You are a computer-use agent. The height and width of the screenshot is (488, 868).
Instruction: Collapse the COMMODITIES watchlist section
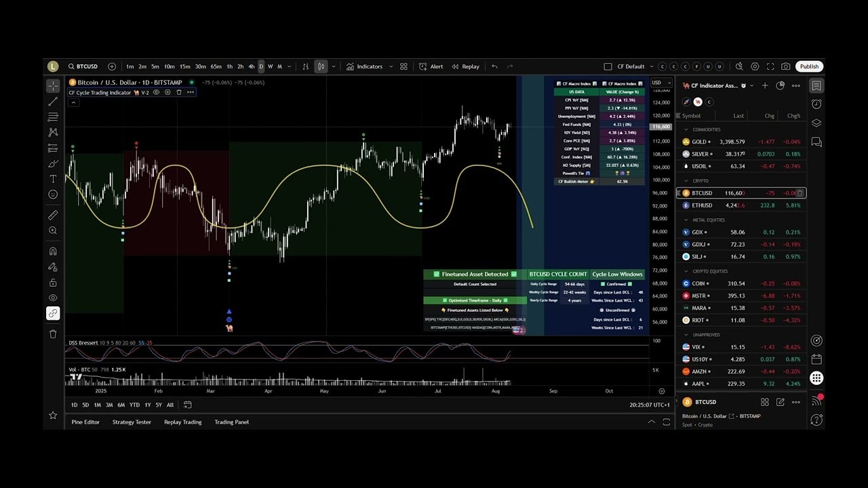point(686,129)
